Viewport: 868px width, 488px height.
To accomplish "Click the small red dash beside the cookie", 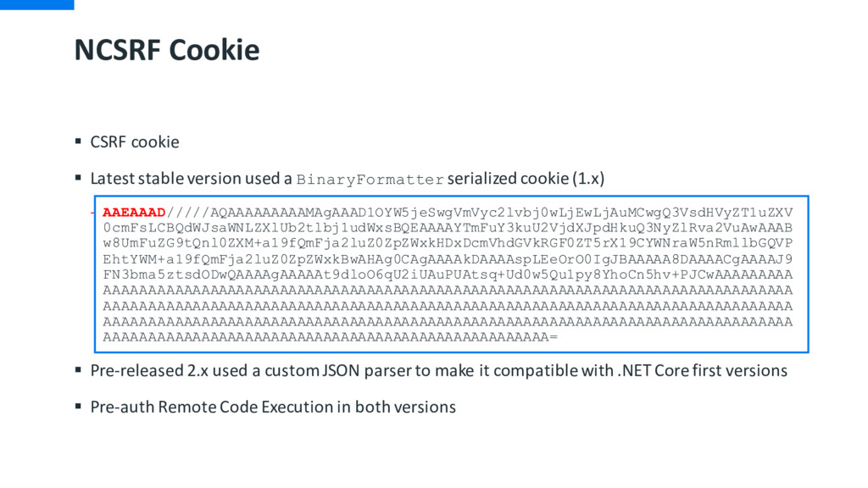I will click(93, 213).
